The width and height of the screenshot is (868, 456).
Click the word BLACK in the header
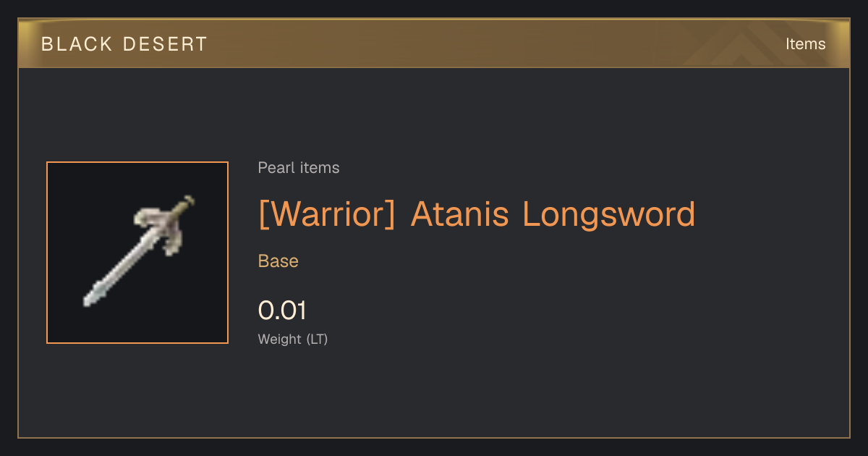76,44
